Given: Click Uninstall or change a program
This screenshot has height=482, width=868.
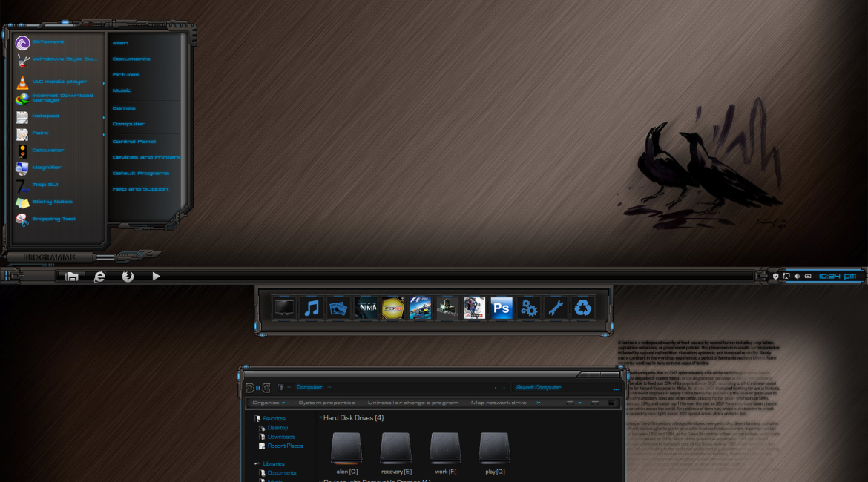Looking at the screenshot, I should click(412, 403).
